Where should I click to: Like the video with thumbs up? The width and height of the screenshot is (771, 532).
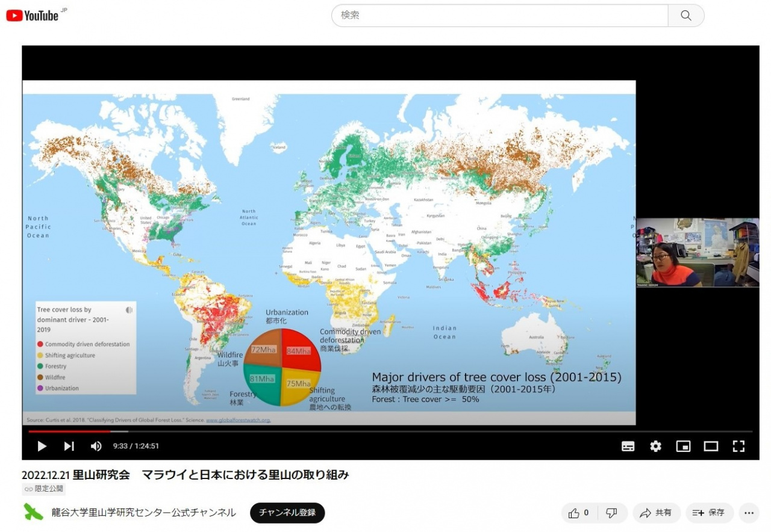pyautogui.click(x=579, y=513)
